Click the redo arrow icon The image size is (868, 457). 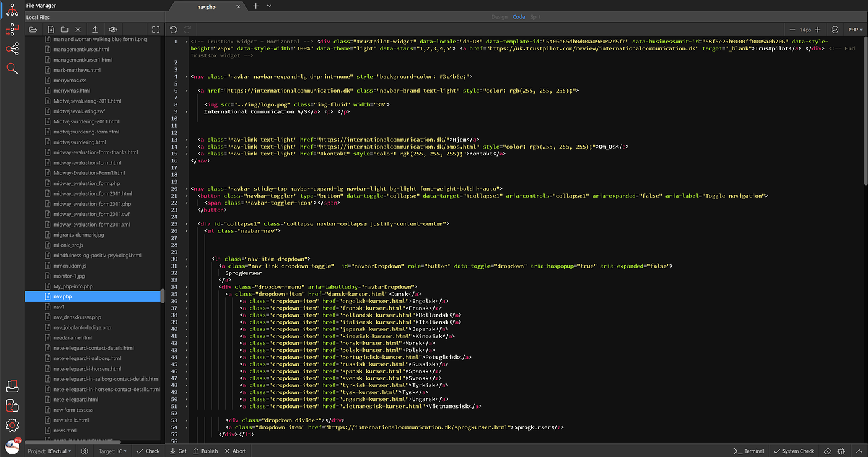click(187, 30)
